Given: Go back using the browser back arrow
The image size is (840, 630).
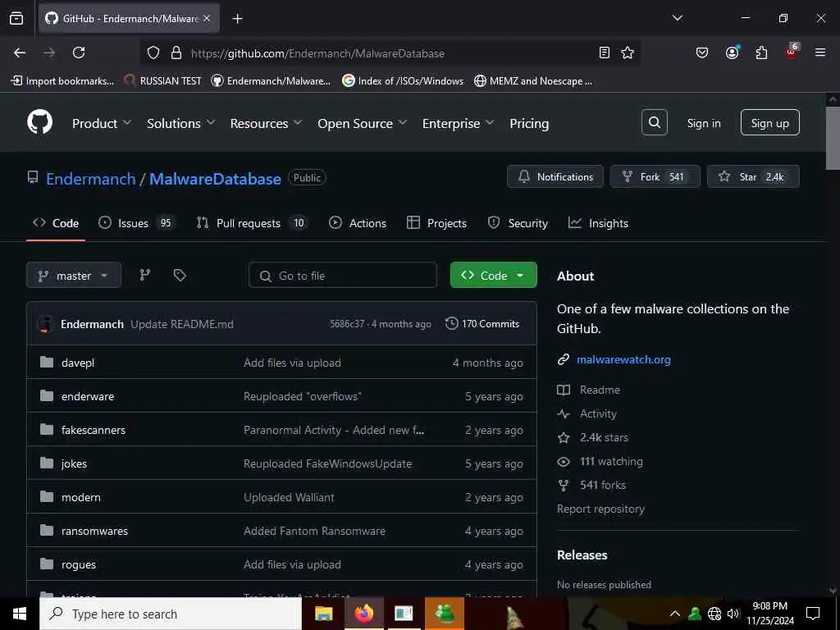Looking at the screenshot, I should 20,52.
